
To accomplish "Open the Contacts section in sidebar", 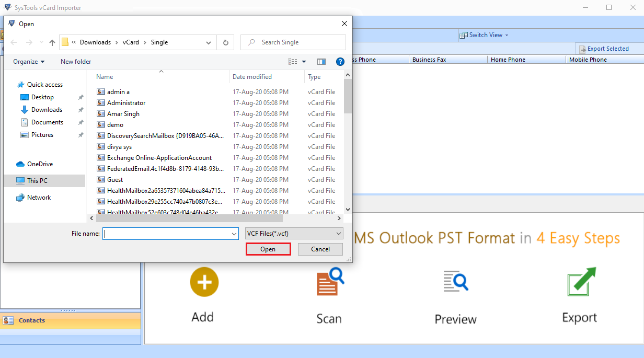I will pyautogui.click(x=70, y=320).
